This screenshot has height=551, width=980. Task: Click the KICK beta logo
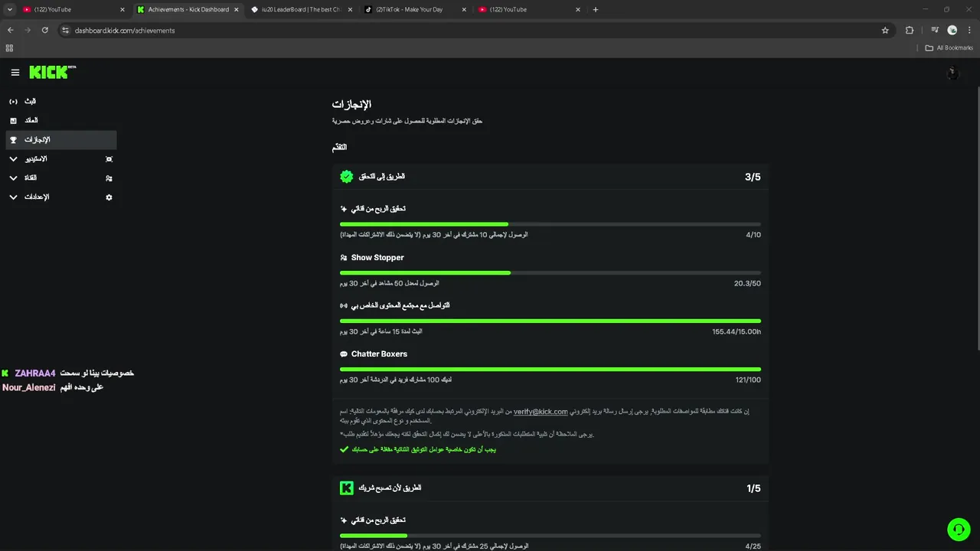pos(53,72)
